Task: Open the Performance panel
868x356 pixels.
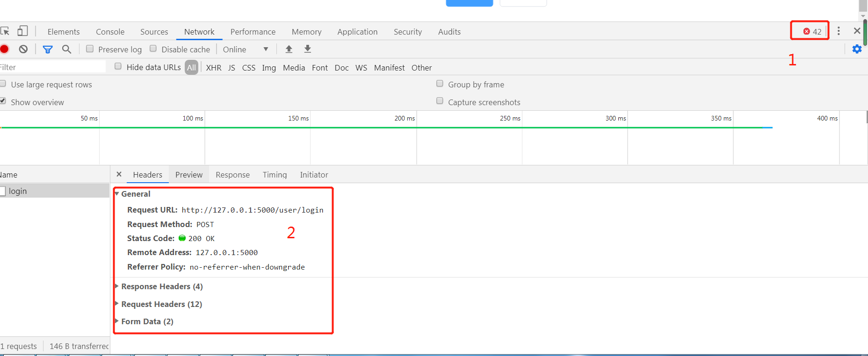Action: click(253, 32)
